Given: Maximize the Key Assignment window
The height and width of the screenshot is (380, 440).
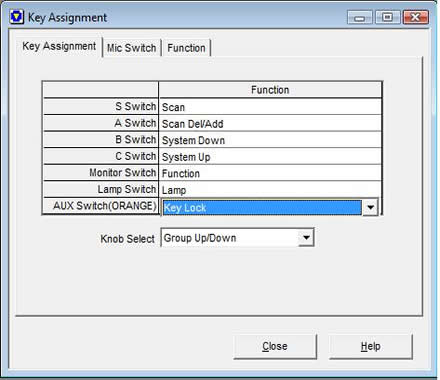Looking at the screenshot, I should 387,17.
